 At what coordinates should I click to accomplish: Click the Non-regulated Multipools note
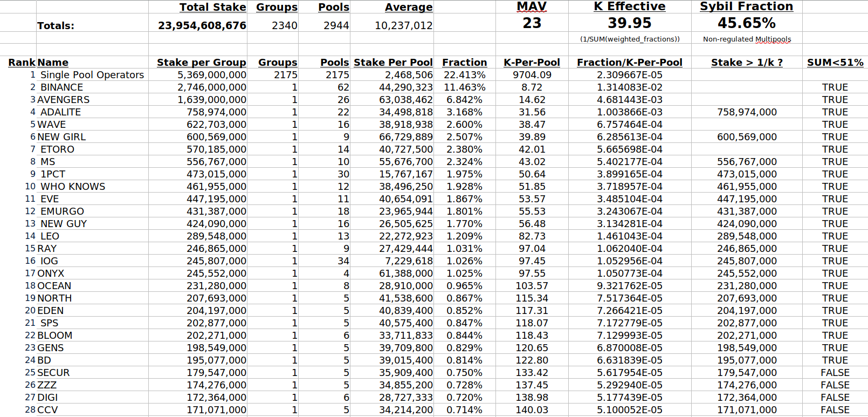coord(747,39)
